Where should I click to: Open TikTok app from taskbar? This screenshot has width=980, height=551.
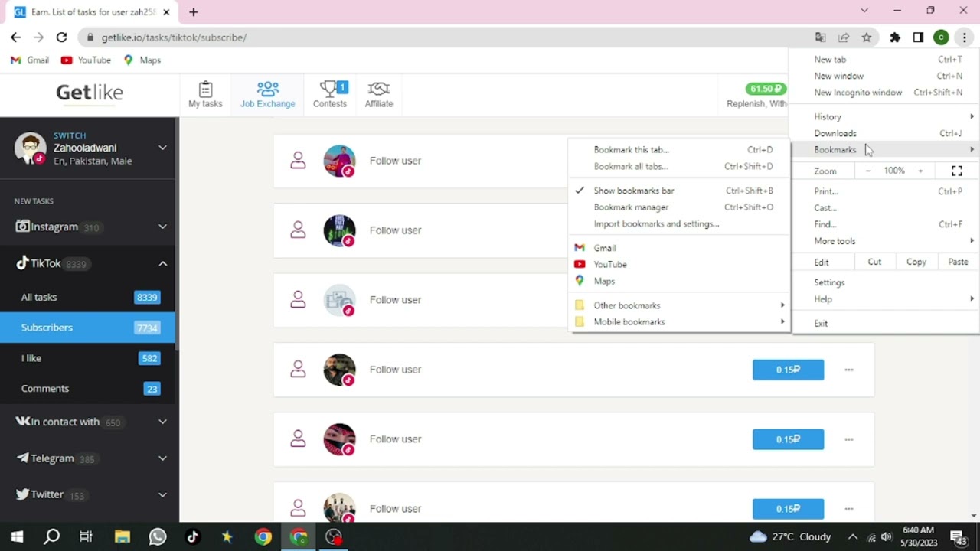click(x=192, y=536)
